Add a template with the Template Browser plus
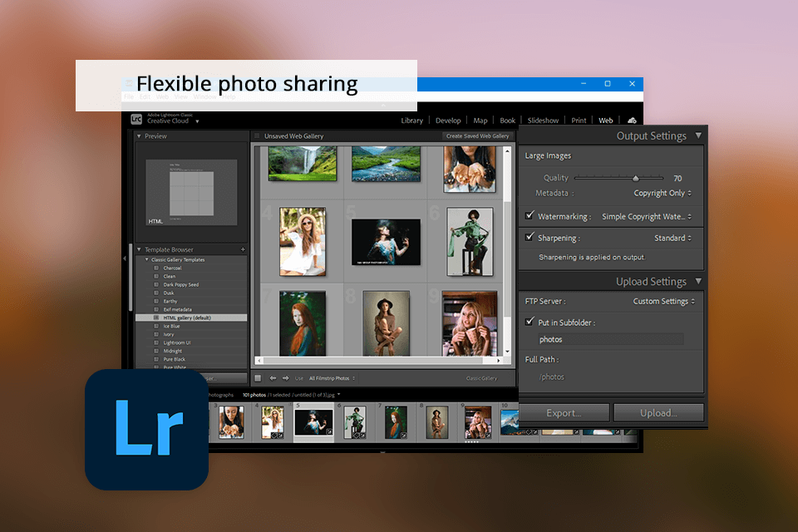 [243, 249]
